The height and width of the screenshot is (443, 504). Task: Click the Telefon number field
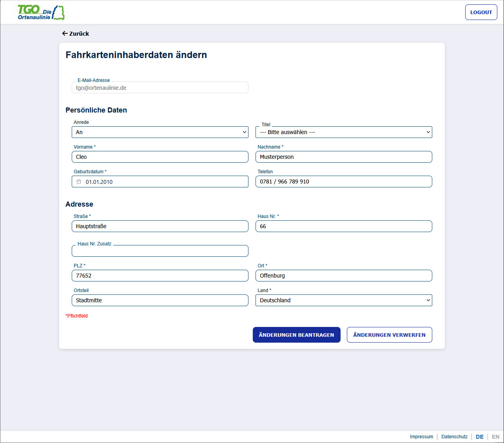tap(344, 182)
